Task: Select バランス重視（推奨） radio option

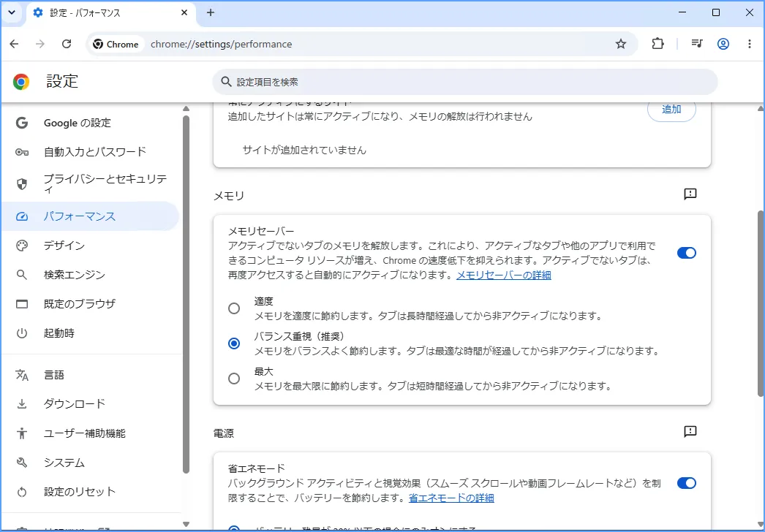Action: pos(234,343)
